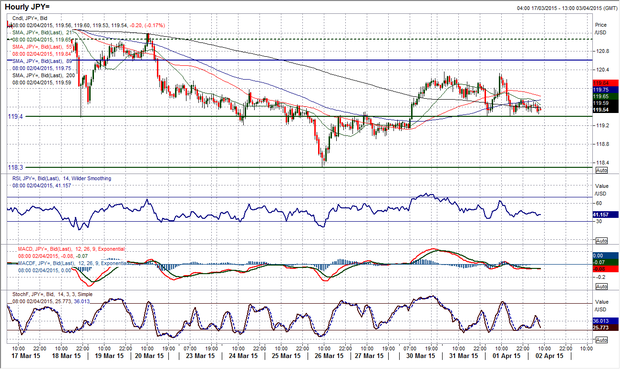
Task: Select the green 119.65 SMA price tag
Action: pyautogui.click(x=605, y=97)
